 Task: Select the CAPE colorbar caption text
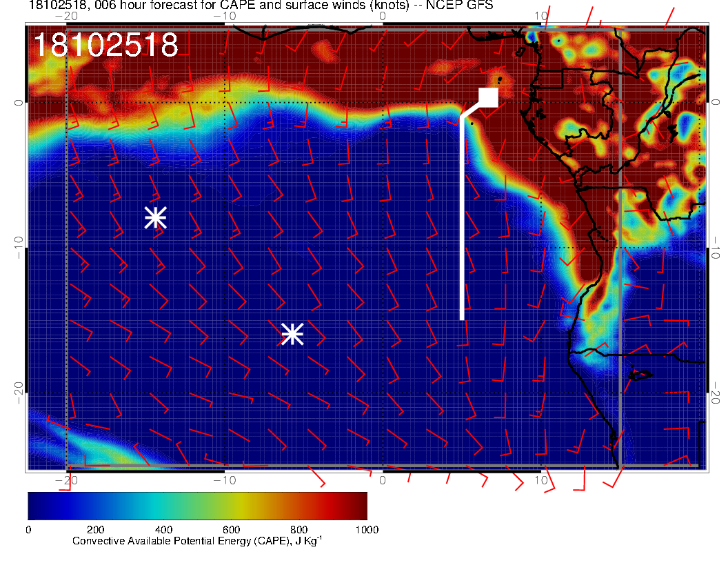tap(197, 541)
